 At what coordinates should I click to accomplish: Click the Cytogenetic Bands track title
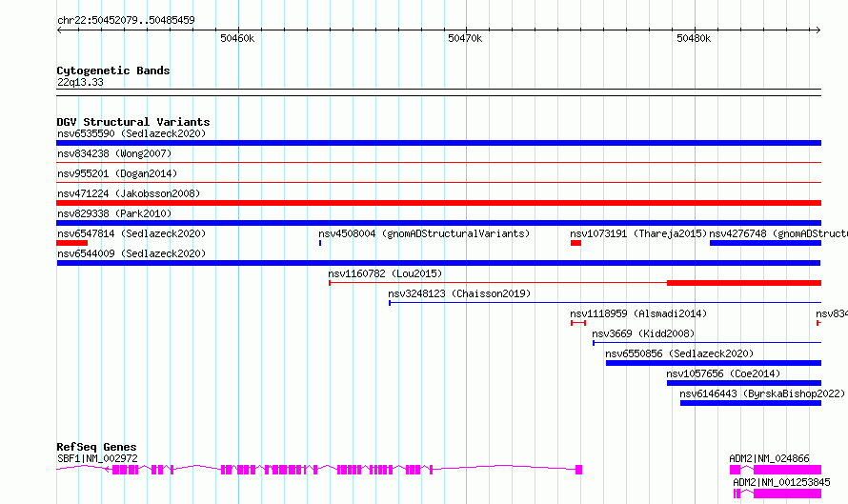pos(113,71)
